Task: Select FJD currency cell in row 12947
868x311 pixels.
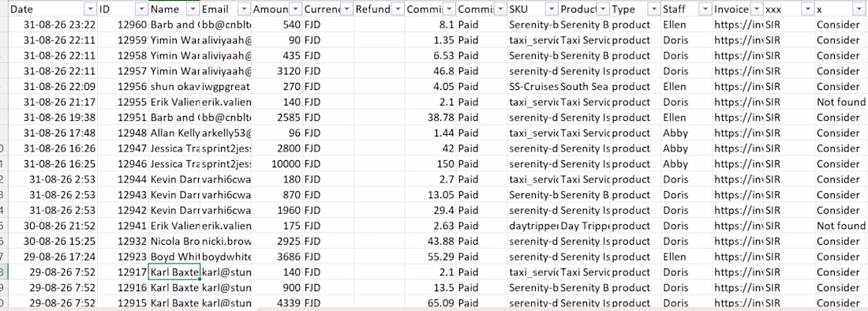Action: click(x=328, y=148)
